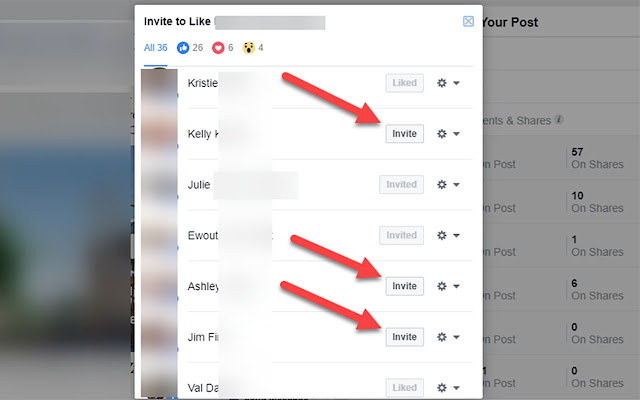This screenshot has height=400, width=640.
Task: Expand dropdown arrow next to Ashley's gear
Action: (x=456, y=286)
